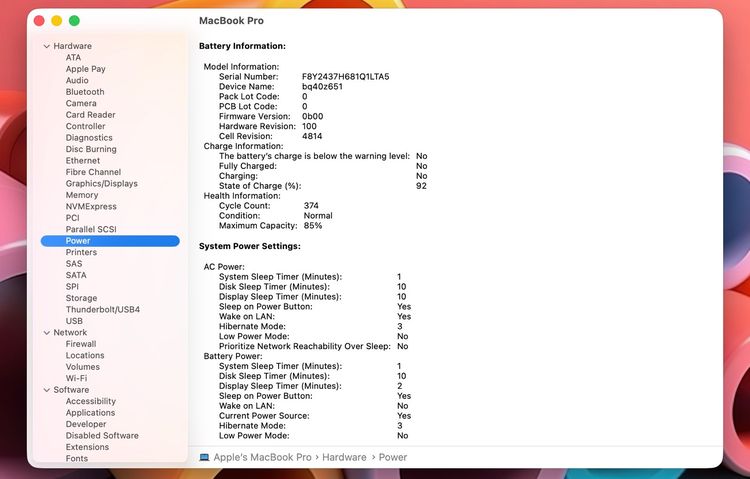Screen dimensions: 750x479
Task: Open Firewall under Network
Action: pos(81,344)
